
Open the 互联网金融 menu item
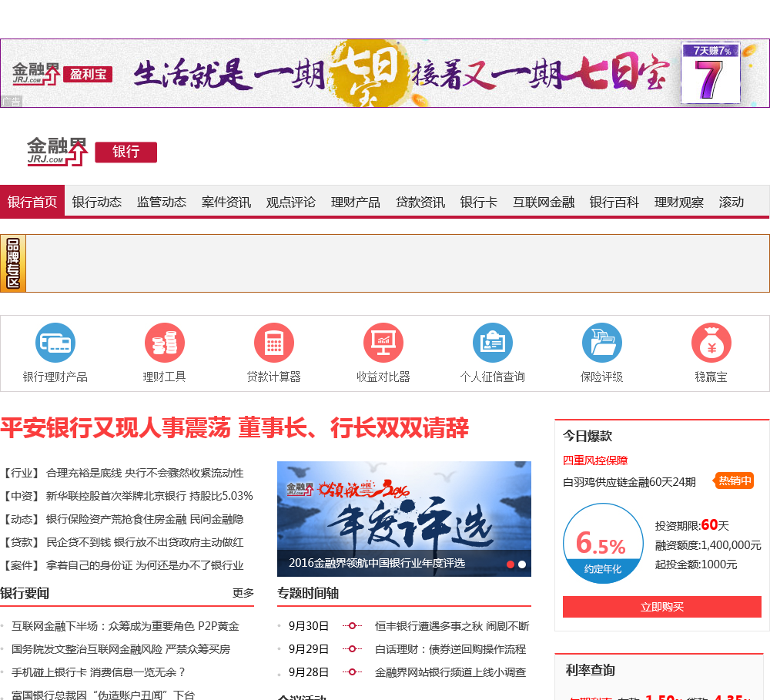point(544,202)
